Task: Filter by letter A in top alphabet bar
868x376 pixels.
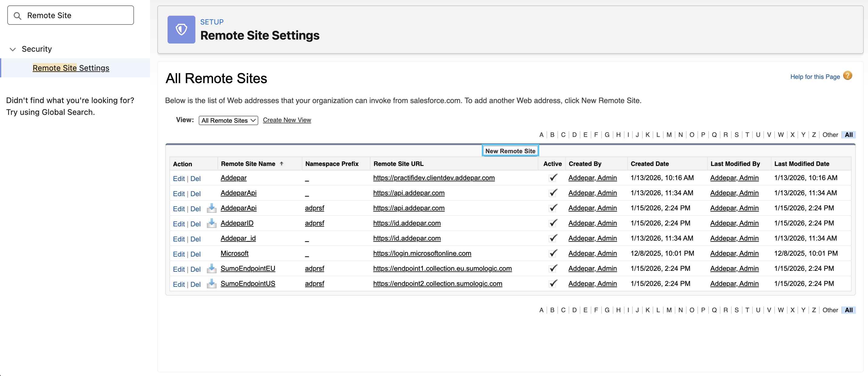Action: (x=541, y=135)
